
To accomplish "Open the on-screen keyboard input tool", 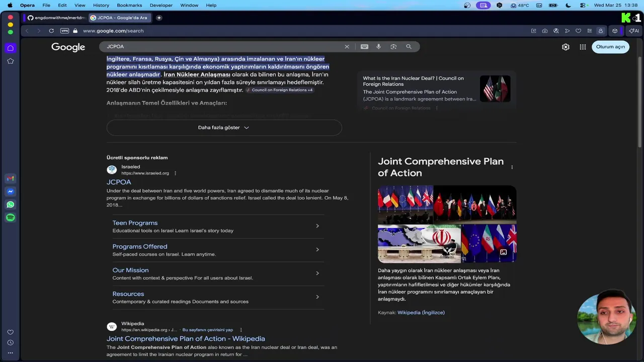I will pos(364,46).
